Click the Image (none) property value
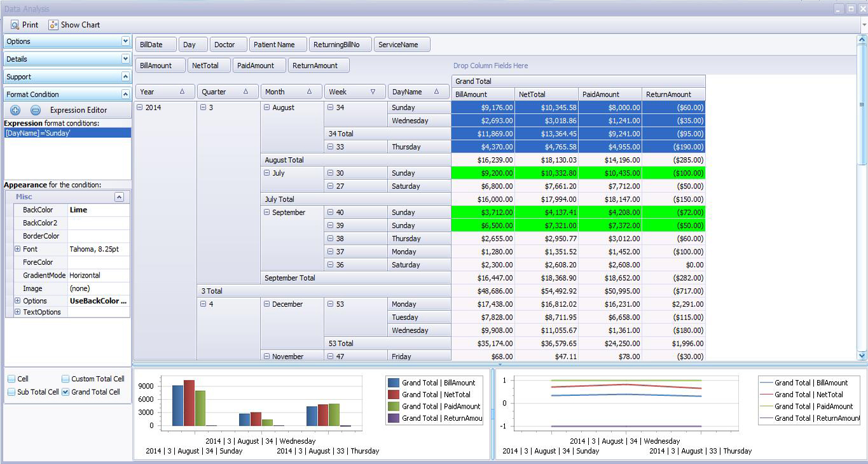This screenshot has height=464, width=868. 99,288
